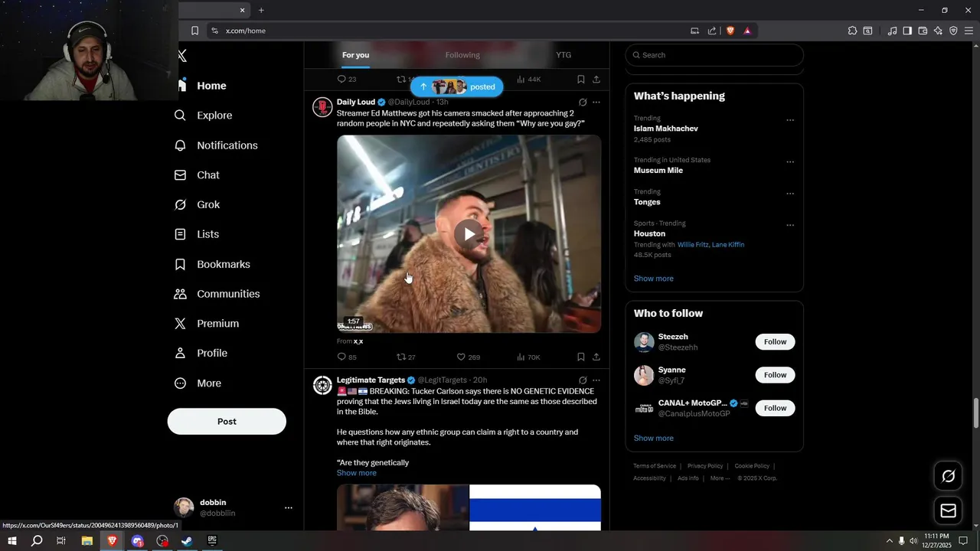Open Brave Wallet icon in toolbar

(923, 31)
